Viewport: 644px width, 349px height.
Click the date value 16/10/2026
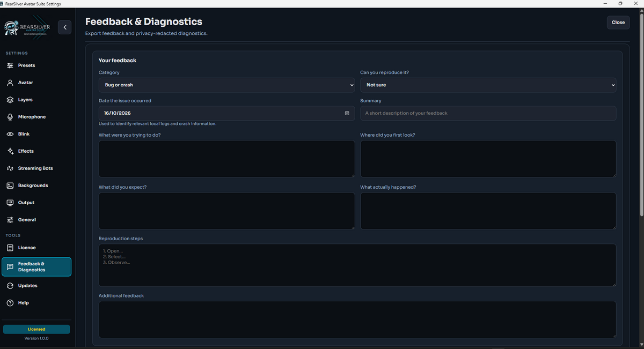(118, 113)
